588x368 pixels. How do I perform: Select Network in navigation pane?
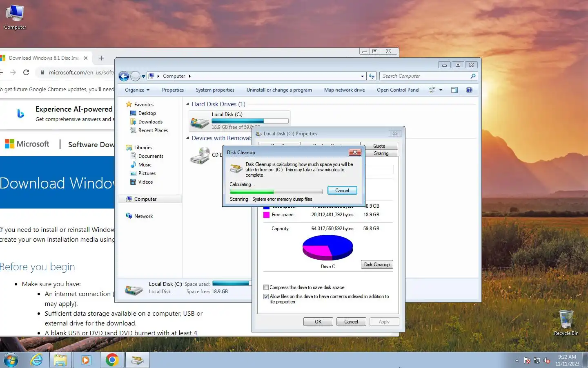coord(143,216)
